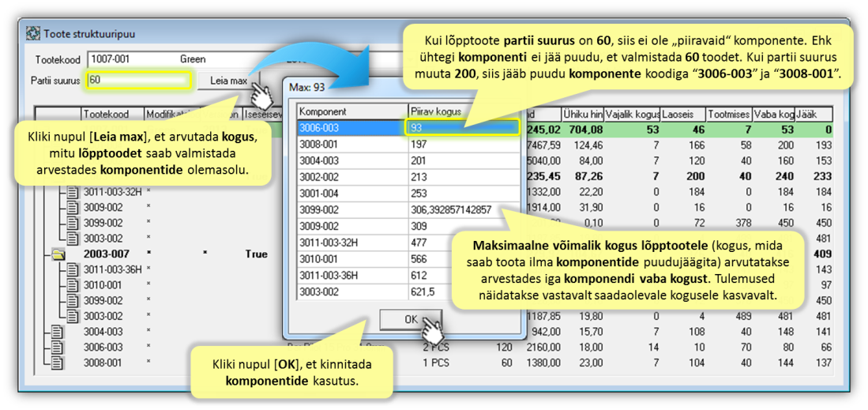Click the limiting quantity 621,5 in the dialog
Viewport: 868px width, 410px height.
(421, 291)
